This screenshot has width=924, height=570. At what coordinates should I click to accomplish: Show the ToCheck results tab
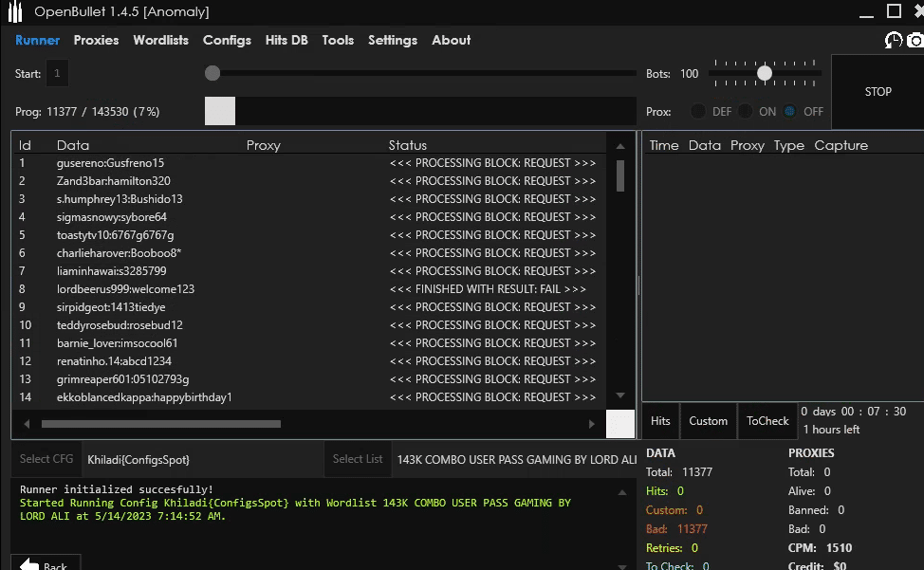pyautogui.click(x=767, y=421)
